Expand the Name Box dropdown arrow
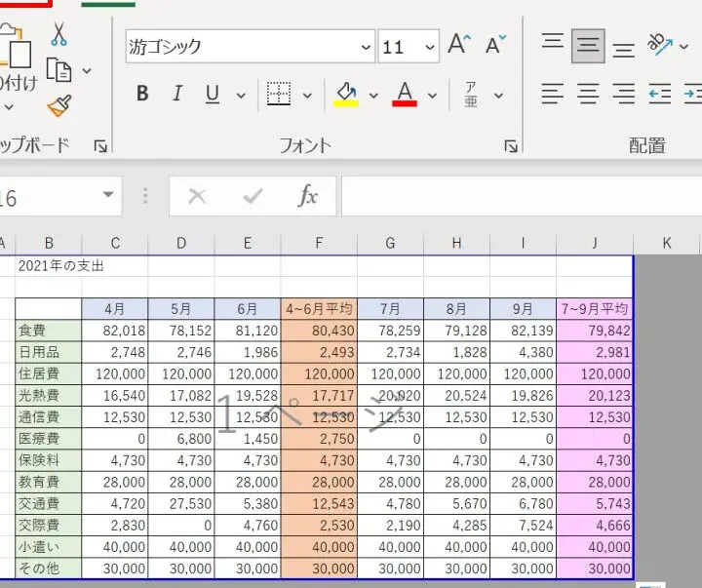 [107, 196]
